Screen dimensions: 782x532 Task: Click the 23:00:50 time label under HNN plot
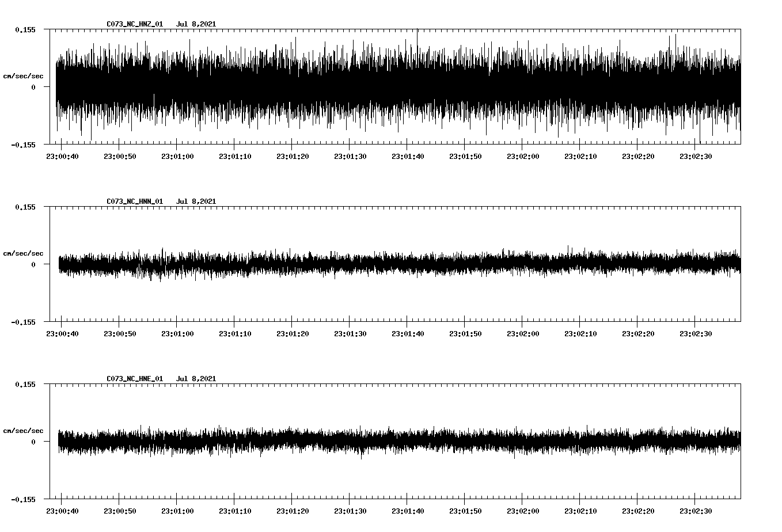coord(120,334)
